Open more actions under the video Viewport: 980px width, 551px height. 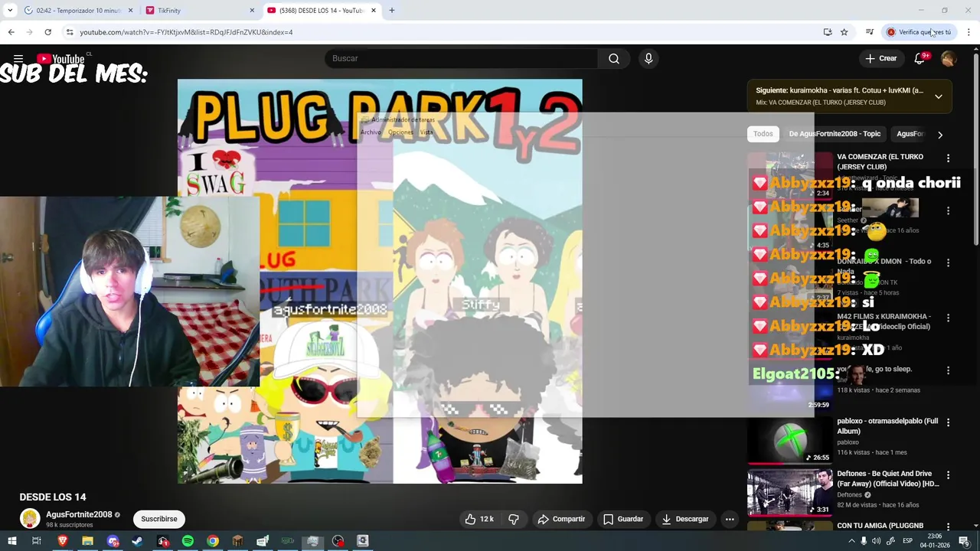click(x=730, y=519)
